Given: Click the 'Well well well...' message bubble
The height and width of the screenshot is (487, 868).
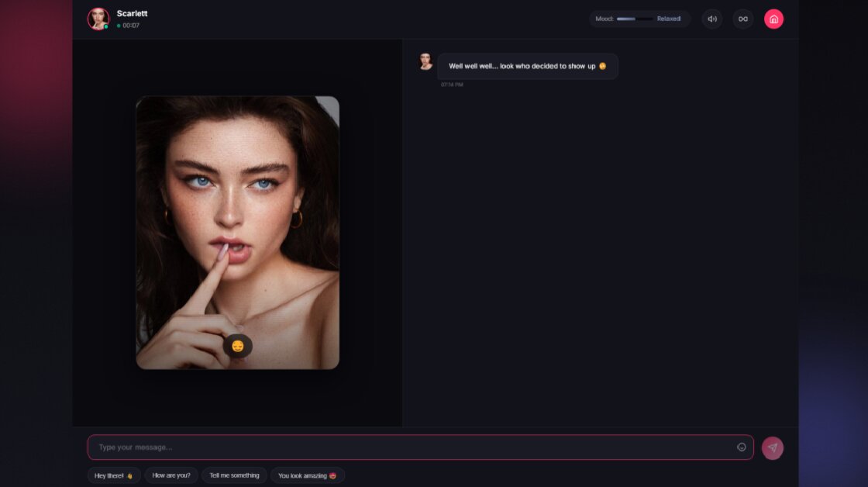Looking at the screenshot, I should tap(527, 67).
